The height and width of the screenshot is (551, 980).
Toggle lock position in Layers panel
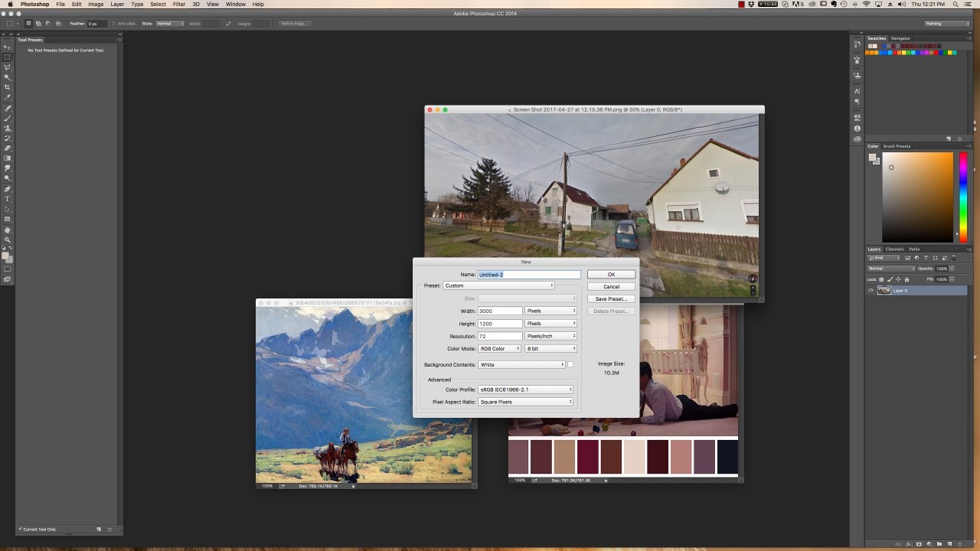[x=898, y=279]
